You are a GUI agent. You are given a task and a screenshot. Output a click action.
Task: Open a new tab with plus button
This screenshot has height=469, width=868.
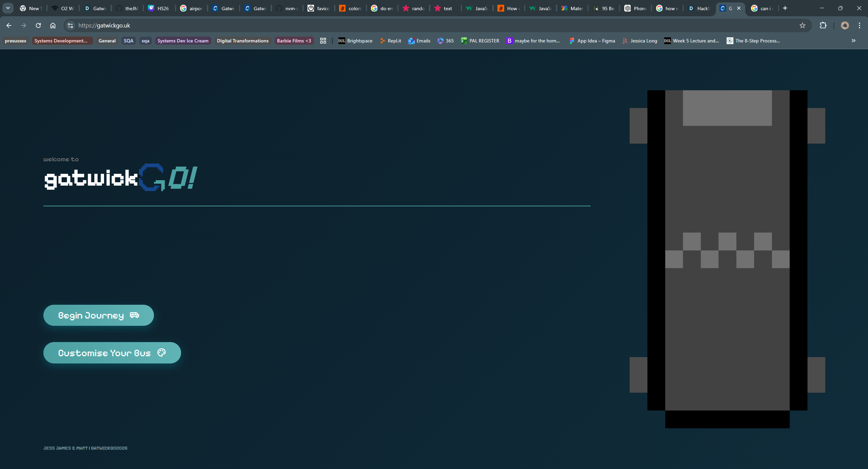click(785, 8)
